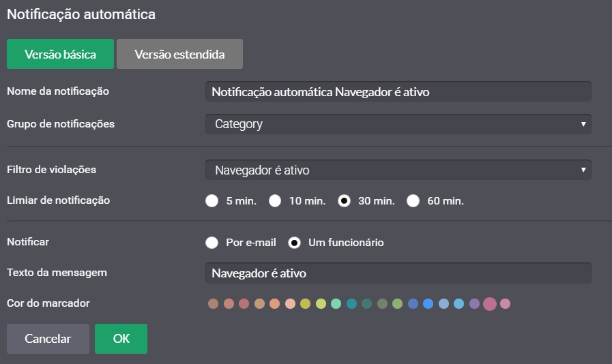Choose the Um funcionário radio button
This screenshot has height=364, width=612.
[294, 243]
